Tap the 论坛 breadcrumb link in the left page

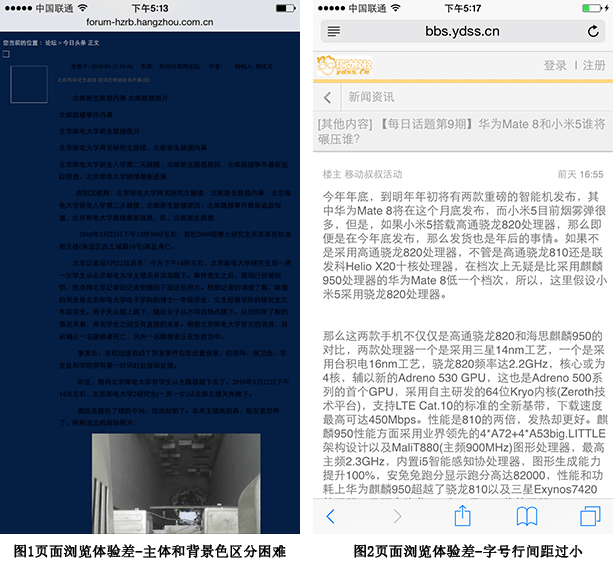51,43
